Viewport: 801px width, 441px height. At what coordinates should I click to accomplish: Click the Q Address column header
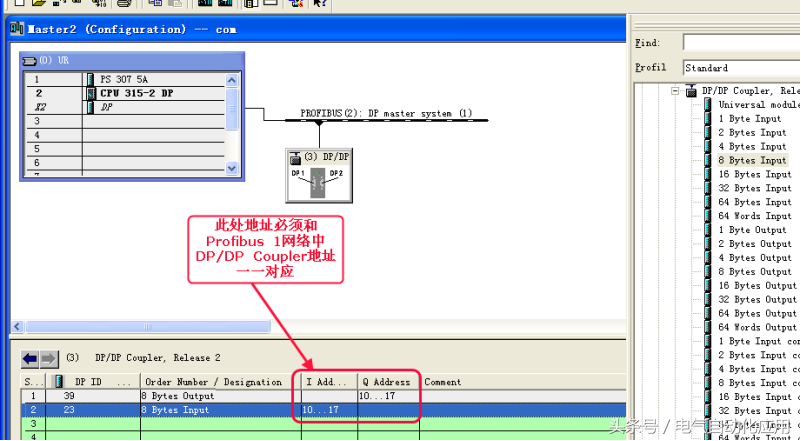[x=385, y=382]
